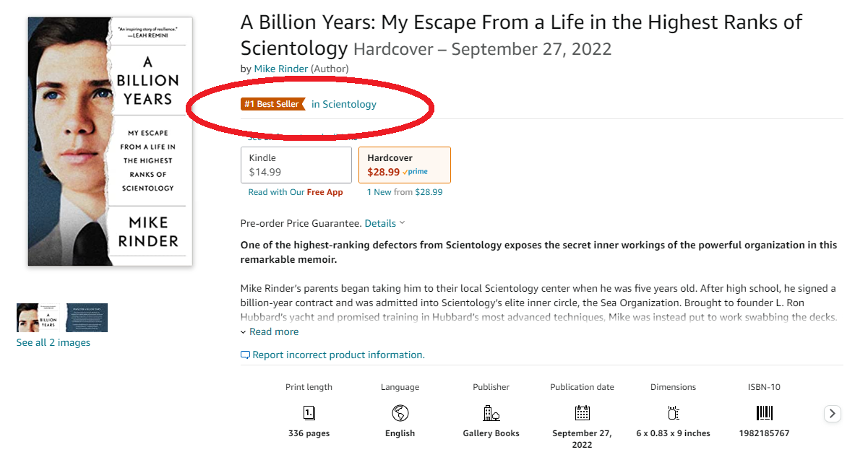Select the second book thumbnail image
Image resolution: width=868 pixels, height=460 pixels.
coord(87,318)
